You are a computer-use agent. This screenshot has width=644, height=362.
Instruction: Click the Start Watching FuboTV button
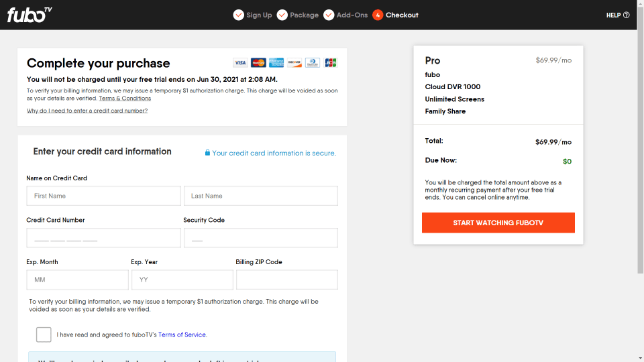click(x=498, y=223)
